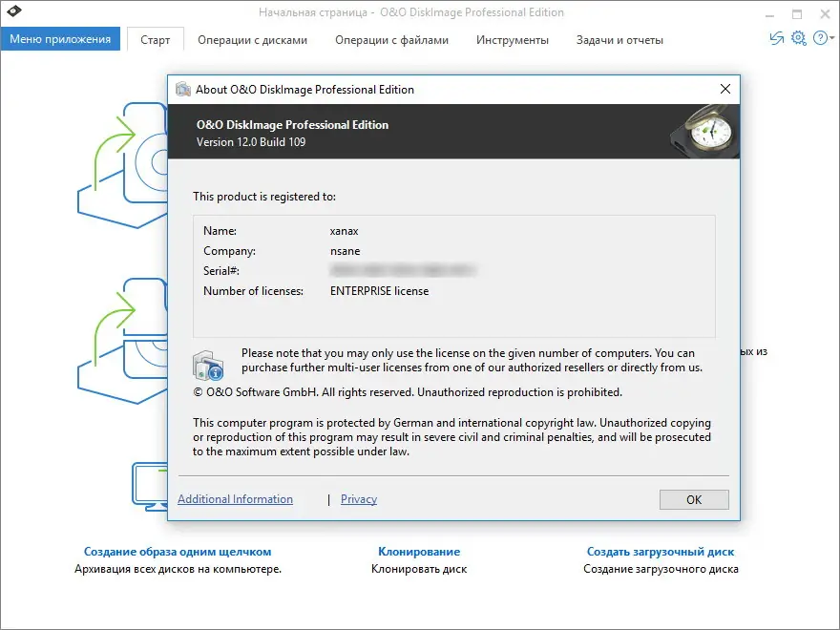This screenshot has width=840, height=630.
Task: Open the O&O DiskImage settings gear icon
Action: 798,38
